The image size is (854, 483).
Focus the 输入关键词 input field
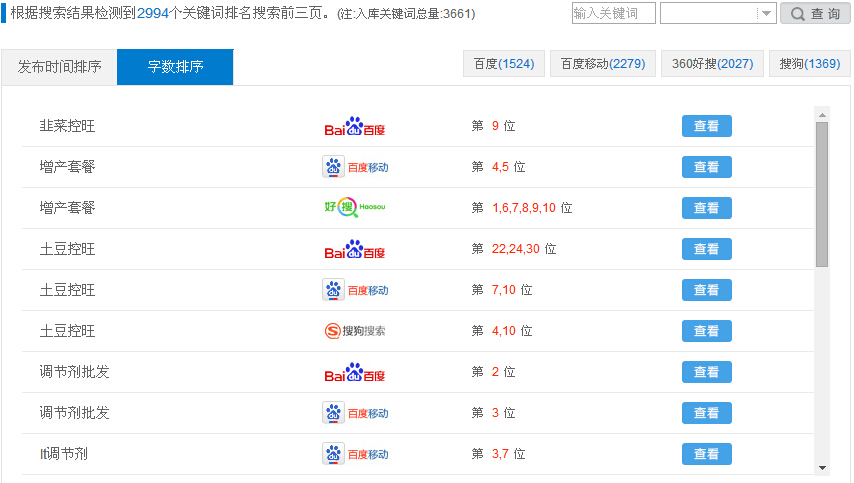[x=614, y=14]
